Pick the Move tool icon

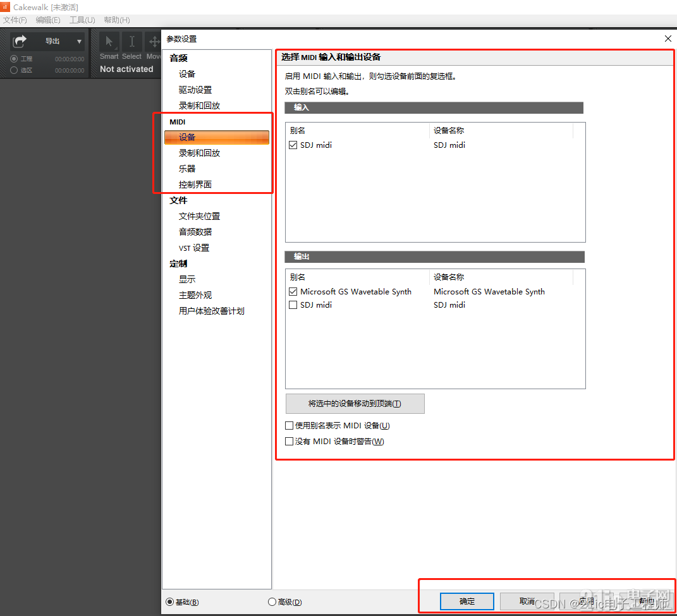coord(153,42)
